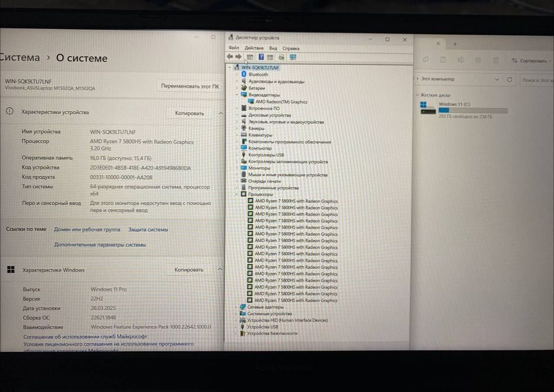The height and width of the screenshot is (392, 554).
Task: Select Компьютер node in device tree
Action: (x=260, y=148)
